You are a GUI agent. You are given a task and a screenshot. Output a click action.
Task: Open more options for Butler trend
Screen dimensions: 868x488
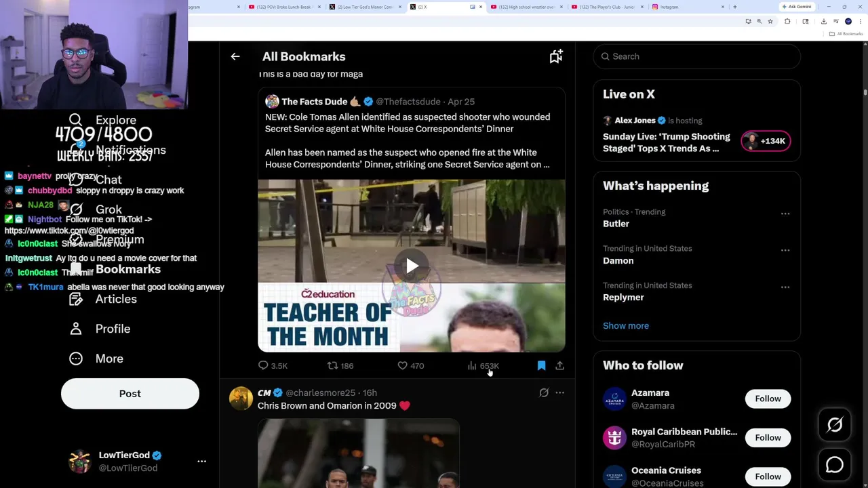pos(785,213)
